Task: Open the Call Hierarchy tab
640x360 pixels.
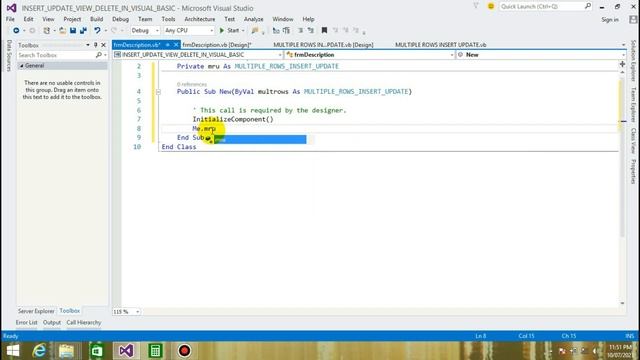Action: point(84,322)
